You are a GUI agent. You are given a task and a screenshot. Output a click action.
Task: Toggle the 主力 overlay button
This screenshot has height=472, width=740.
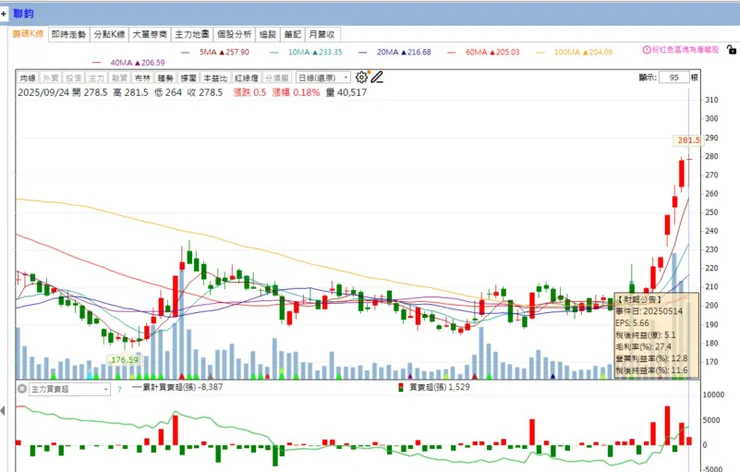point(97,78)
